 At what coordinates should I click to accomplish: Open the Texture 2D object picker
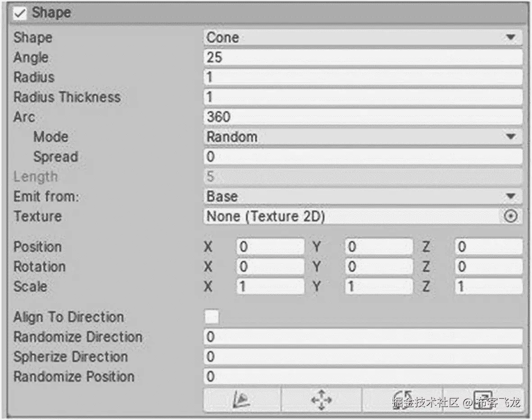510,217
